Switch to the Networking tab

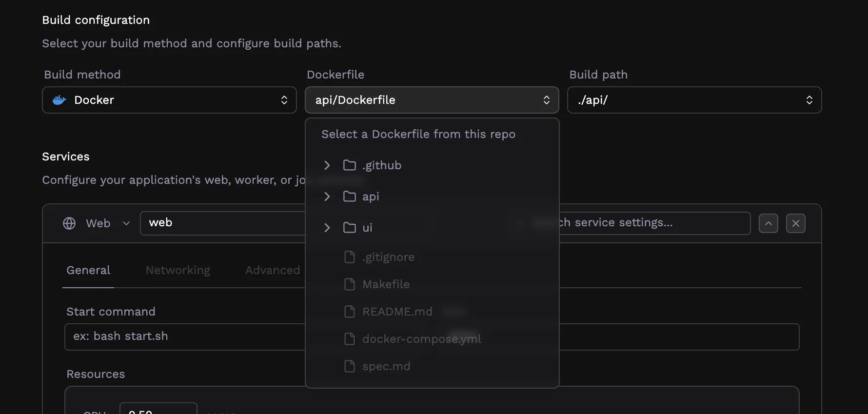[178, 271]
